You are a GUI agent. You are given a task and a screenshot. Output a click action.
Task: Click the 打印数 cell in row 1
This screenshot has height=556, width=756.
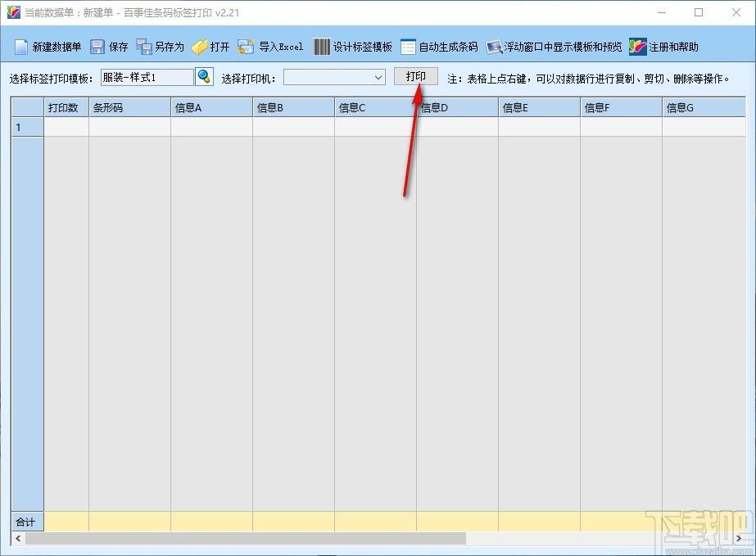66,127
